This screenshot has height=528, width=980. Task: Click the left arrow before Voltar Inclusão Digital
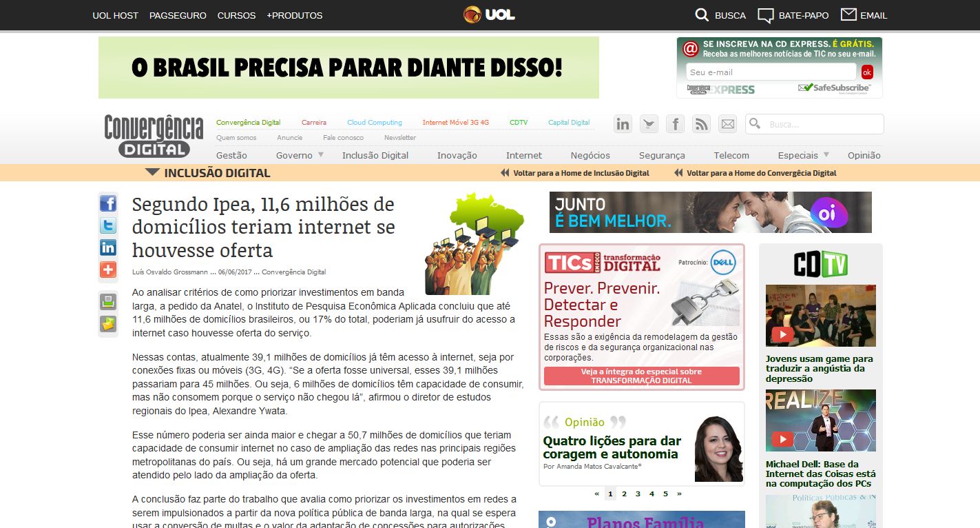pyautogui.click(x=505, y=173)
